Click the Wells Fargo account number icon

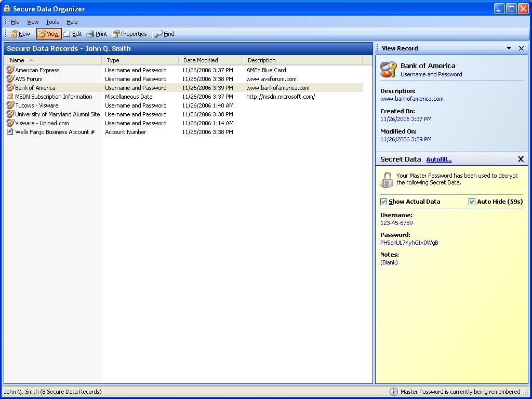click(x=10, y=131)
